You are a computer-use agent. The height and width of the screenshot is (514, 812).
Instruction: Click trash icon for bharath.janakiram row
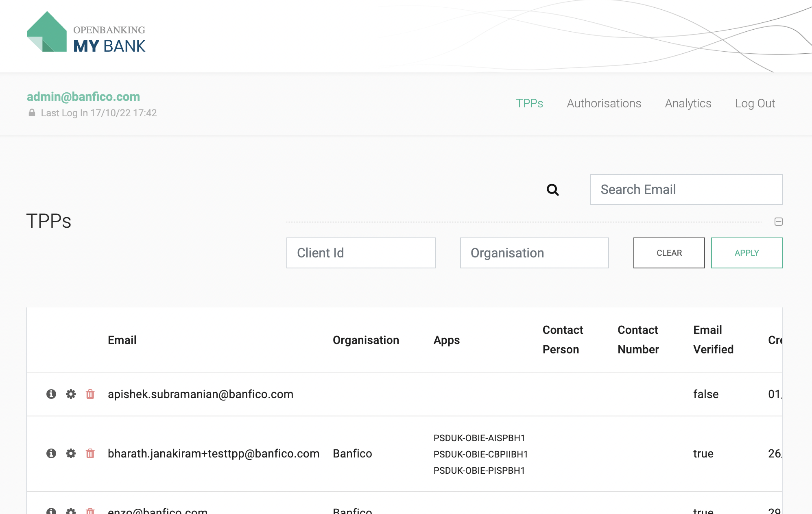coord(90,453)
